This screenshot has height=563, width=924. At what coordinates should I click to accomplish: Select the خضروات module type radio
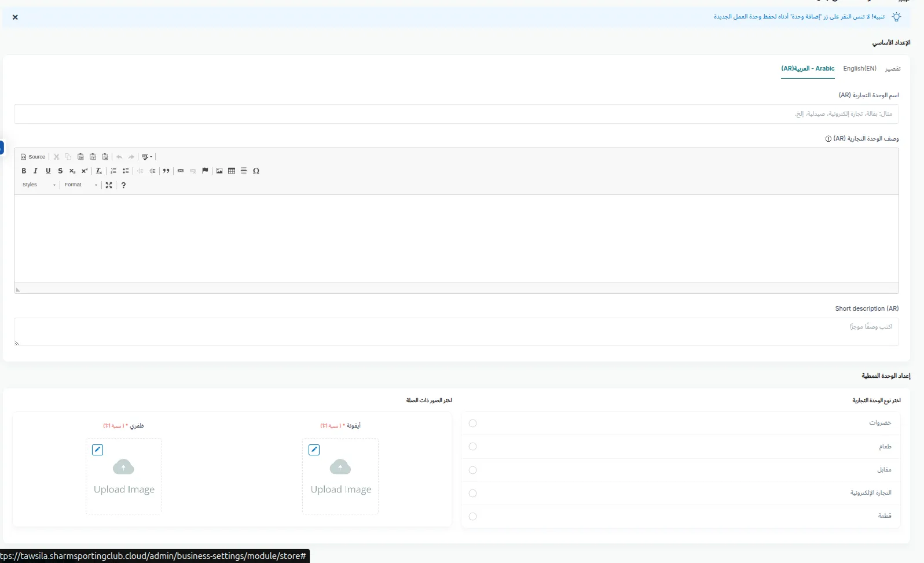473,424
